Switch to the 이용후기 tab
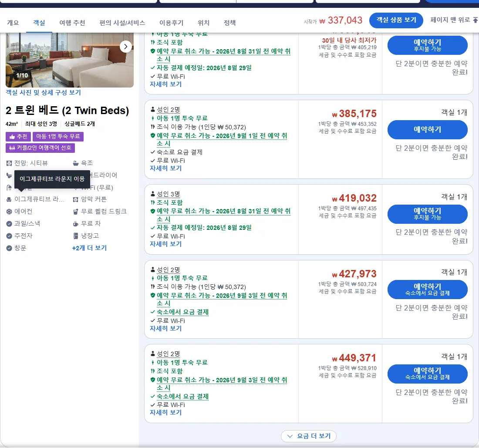Viewport: 479px width, 448px height. pyautogui.click(x=172, y=23)
